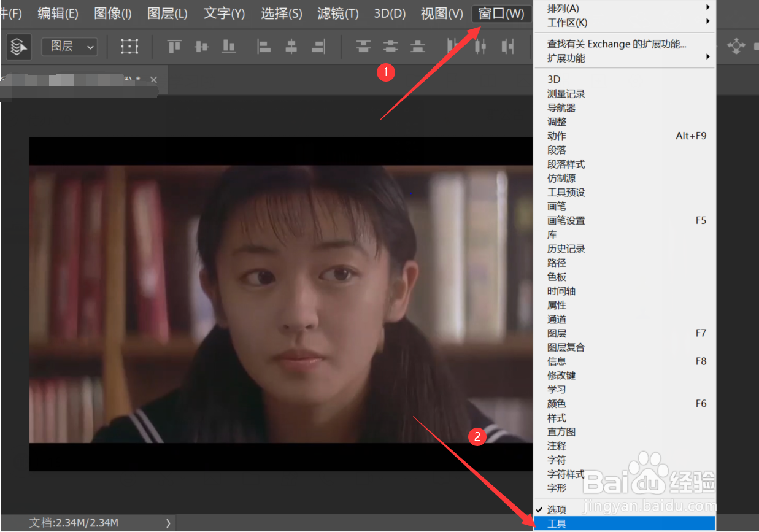Open the 选择(S) menu
The height and width of the screenshot is (532, 759).
click(x=281, y=13)
